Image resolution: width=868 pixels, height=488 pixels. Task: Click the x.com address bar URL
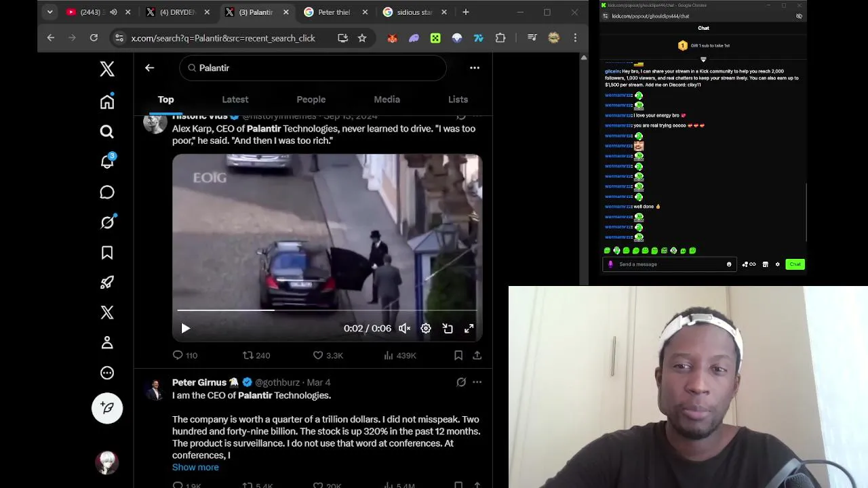(x=223, y=39)
